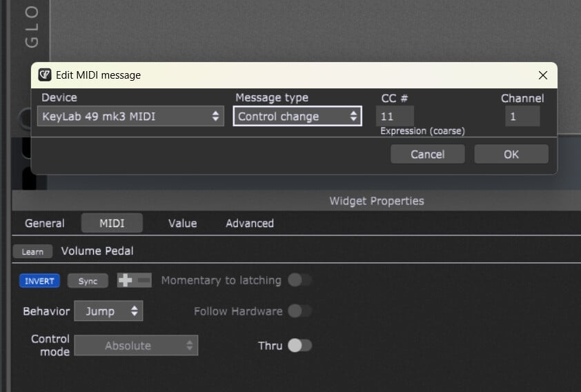
Task: Click the CC # number field
Action: pyautogui.click(x=395, y=117)
